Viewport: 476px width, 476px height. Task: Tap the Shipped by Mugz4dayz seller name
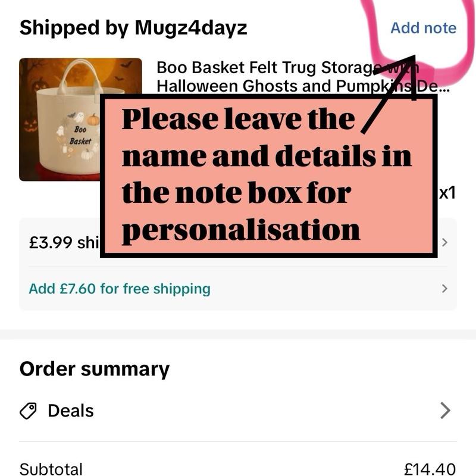[133, 28]
